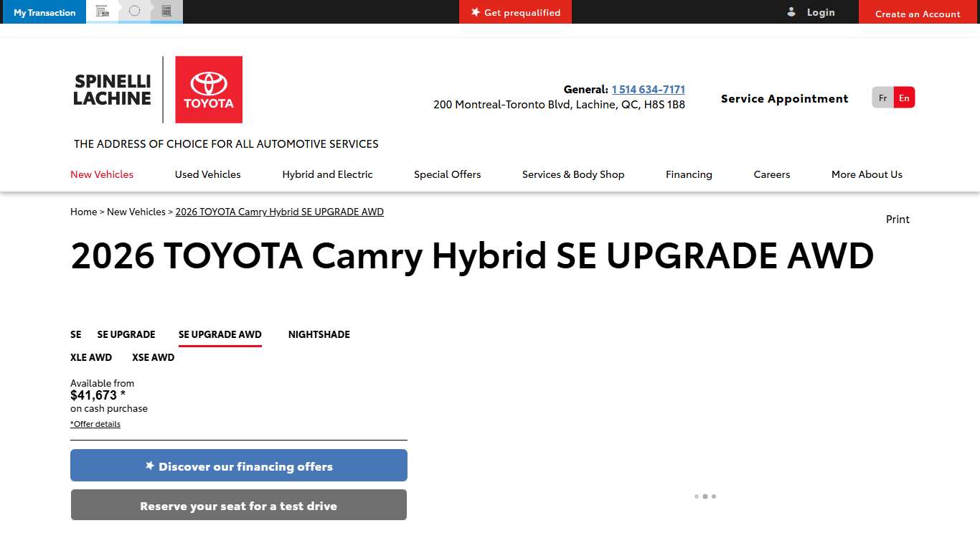This screenshot has height=551, width=980.
Task: Call the dealership via the 1 514 634-7171 link
Action: (648, 89)
